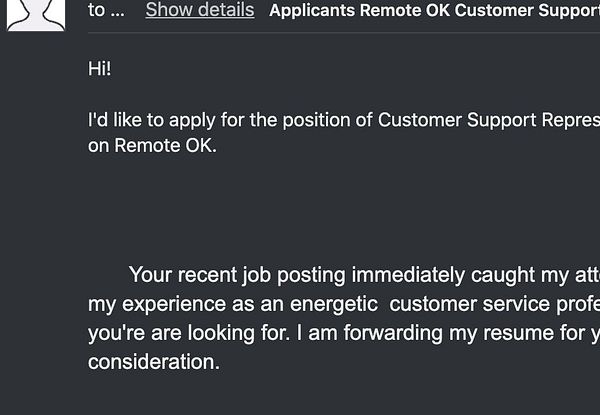
Task: Click the Applicants Remote OK subject label
Action: pos(360,12)
